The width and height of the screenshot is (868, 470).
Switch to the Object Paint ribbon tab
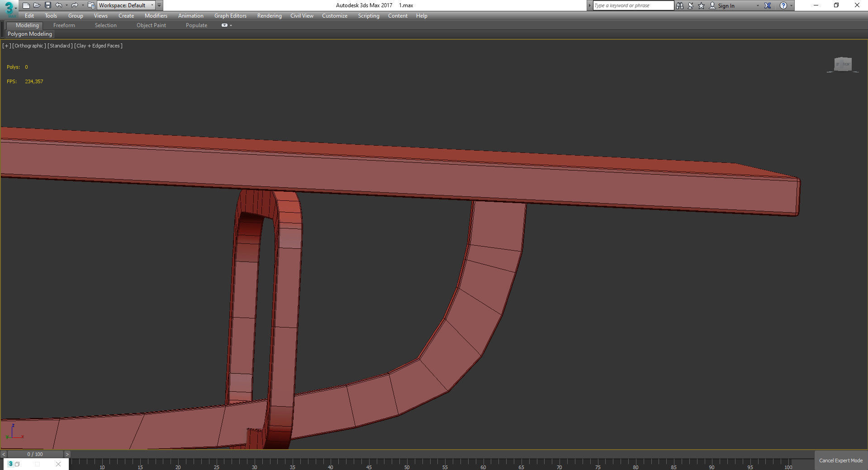pos(151,25)
